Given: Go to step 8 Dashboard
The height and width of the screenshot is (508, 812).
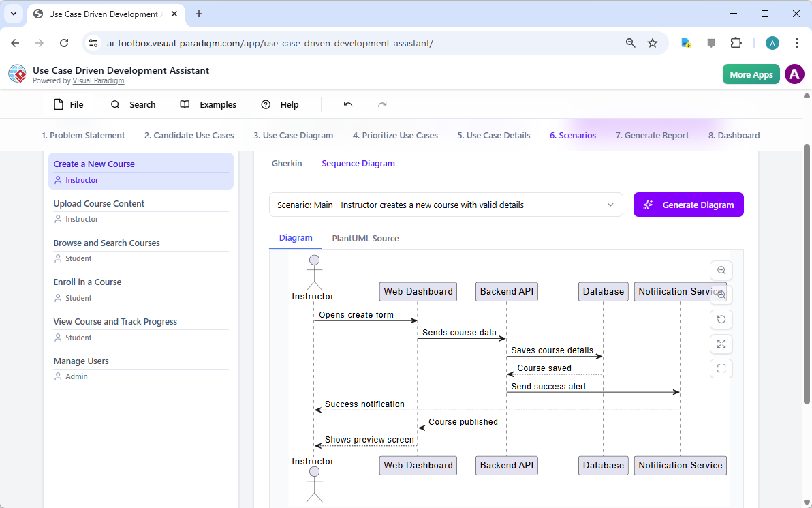Looking at the screenshot, I should point(734,135).
